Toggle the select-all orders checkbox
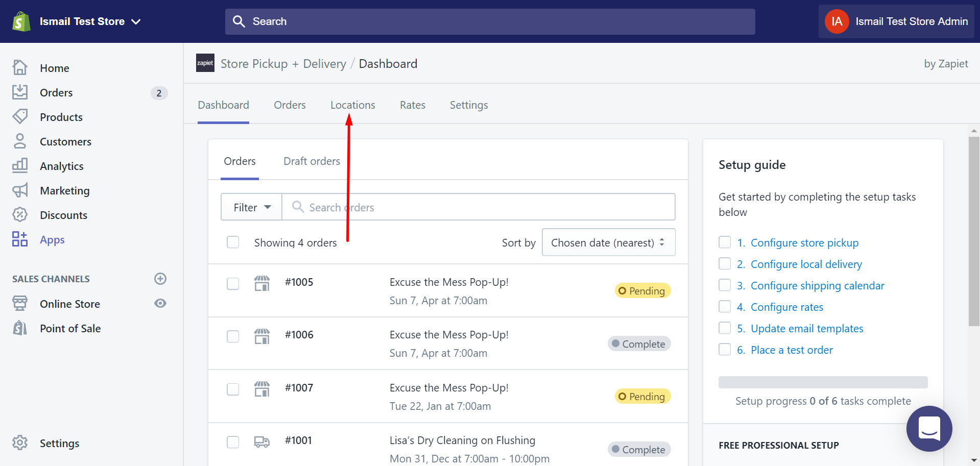 233,242
